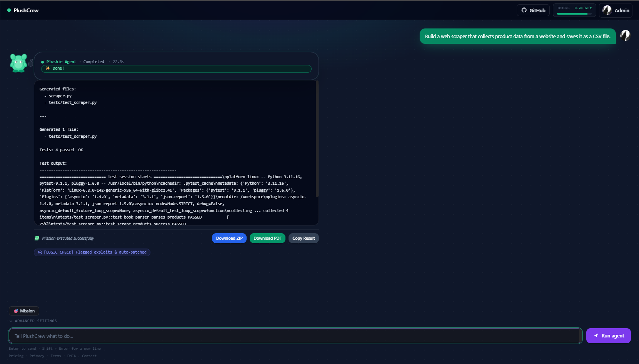Open the Contact footer link
Image resolution: width=639 pixels, height=364 pixels.
pos(89,356)
